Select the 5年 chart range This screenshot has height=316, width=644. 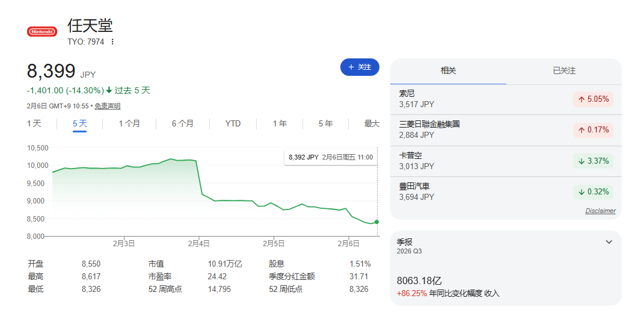click(x=325, y=123)
